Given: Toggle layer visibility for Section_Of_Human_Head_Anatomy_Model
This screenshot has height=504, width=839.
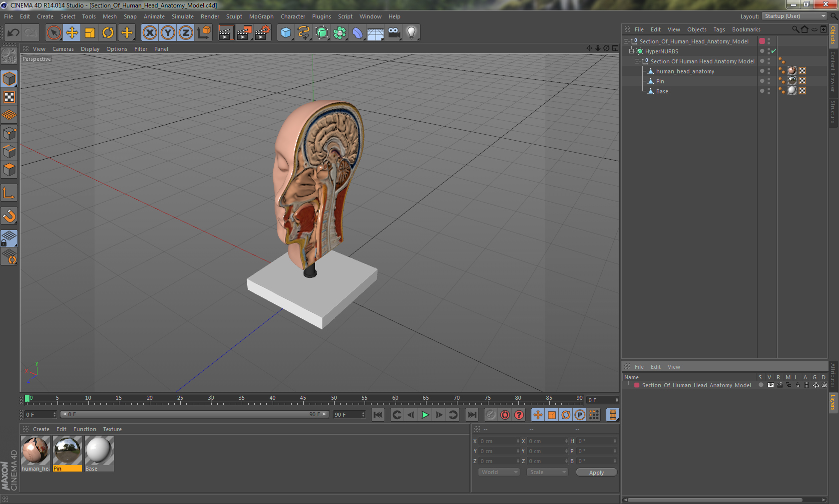Looking at the screenshot, I should click(x=771, y=385).
